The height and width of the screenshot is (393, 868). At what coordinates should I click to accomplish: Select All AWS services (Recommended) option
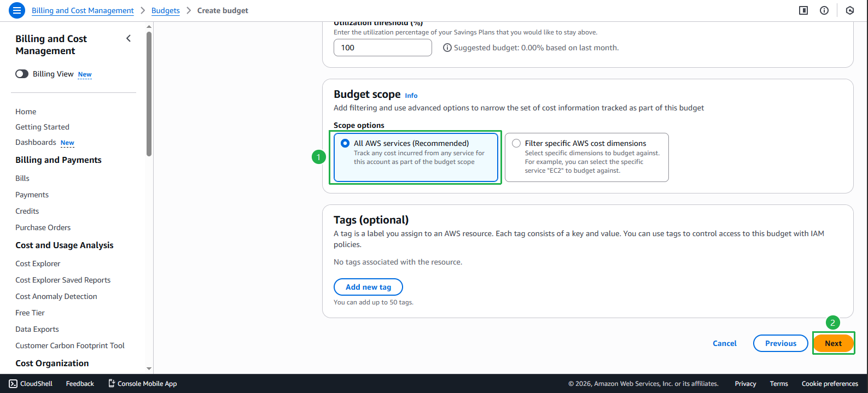click(416, 157)
